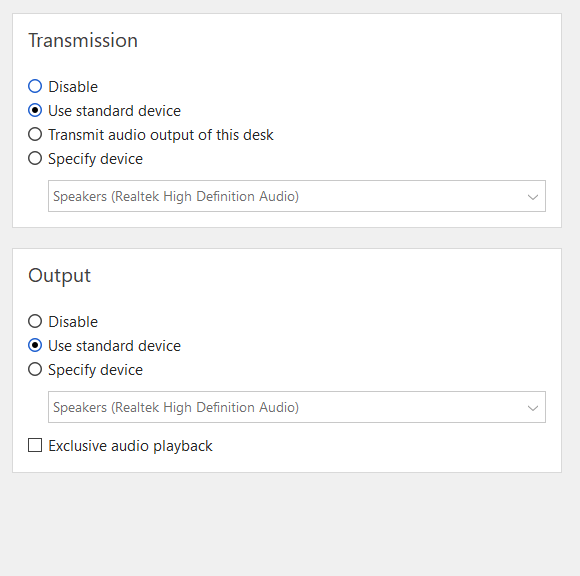The height and width of the screenshot is (576, 580).
Task: Click the Disable label text under Output
Action: tap(73, 322)
